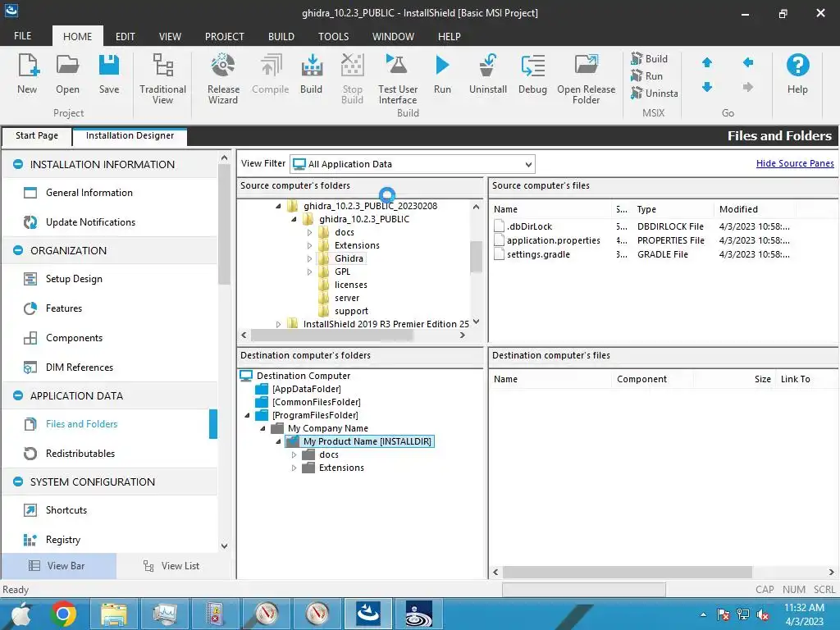Click the MSIX Build item

650,59
